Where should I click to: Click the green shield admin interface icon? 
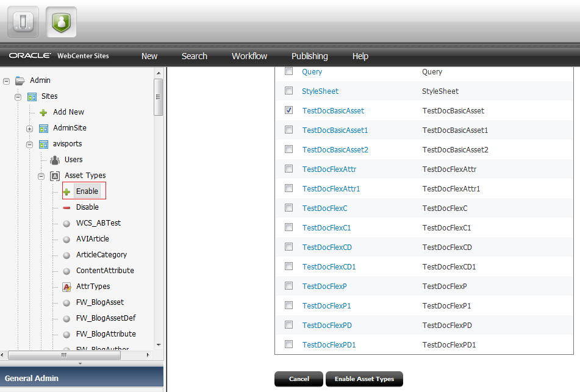pyautogui.click(x=61, y=22)
